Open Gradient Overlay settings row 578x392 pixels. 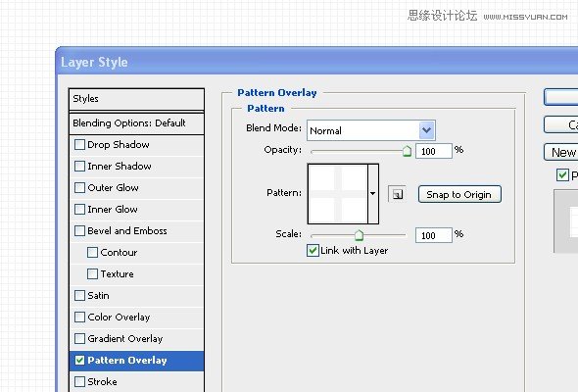point(136,338)
